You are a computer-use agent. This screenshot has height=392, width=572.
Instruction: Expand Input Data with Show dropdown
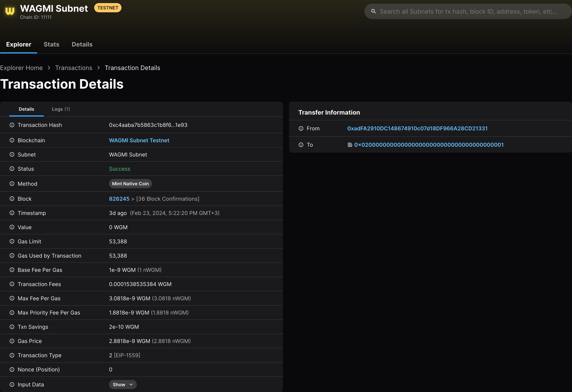(123, 384)
